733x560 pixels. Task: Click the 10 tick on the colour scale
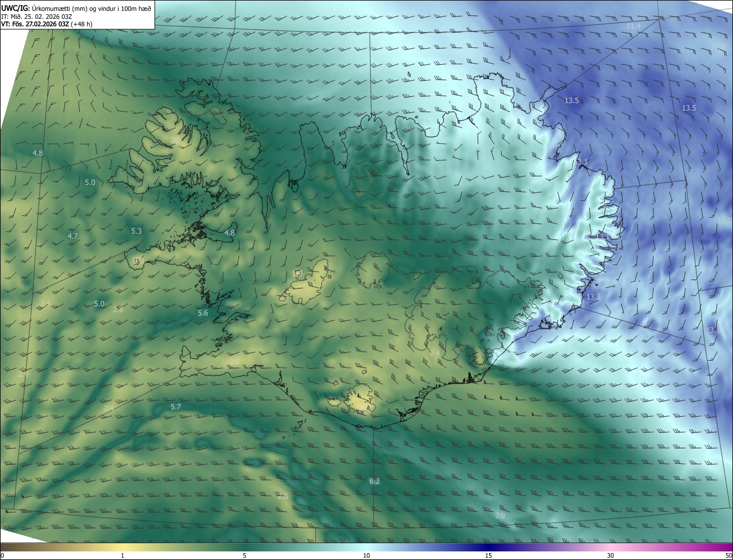click(x=366, y=555)
